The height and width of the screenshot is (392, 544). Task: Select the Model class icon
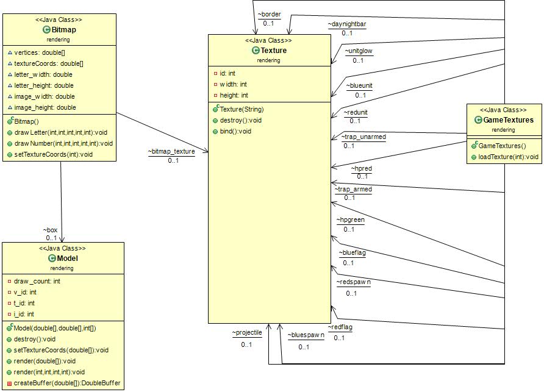coord(51,258)
